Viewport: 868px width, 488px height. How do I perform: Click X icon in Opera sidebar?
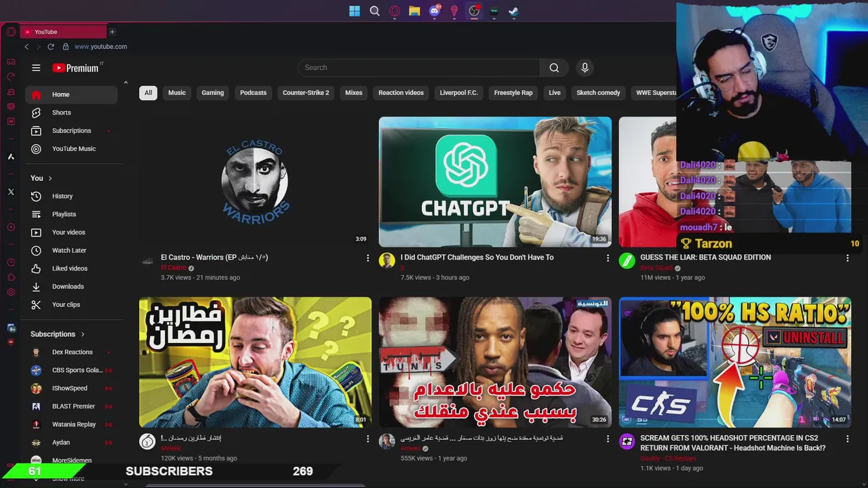point(11,192)
